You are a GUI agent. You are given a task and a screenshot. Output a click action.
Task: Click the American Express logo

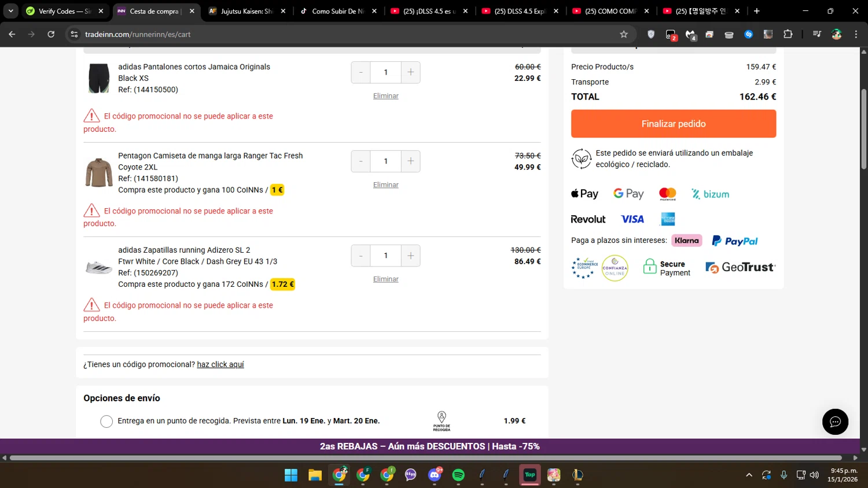(668, 219)
